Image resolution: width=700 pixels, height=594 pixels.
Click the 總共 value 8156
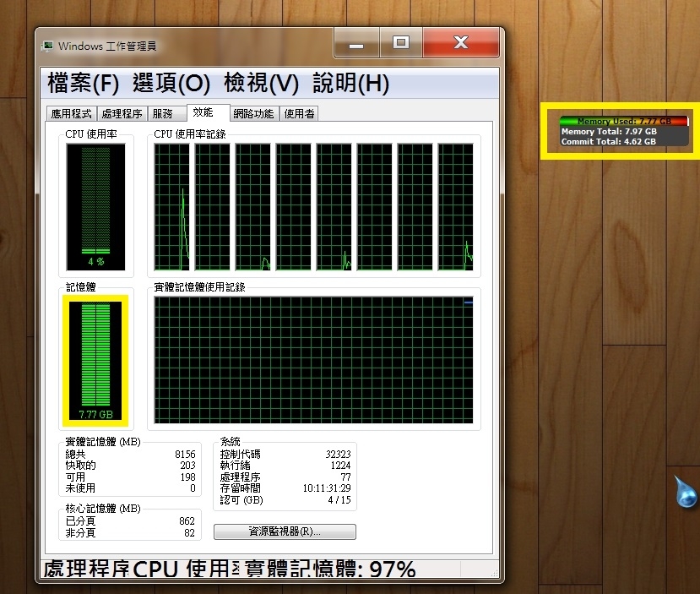pos(185,455)
